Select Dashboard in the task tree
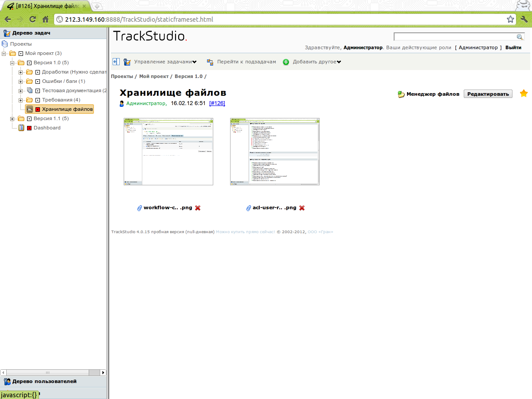The image size is (532, 399). pyautogui.click(x=47, y=128)
